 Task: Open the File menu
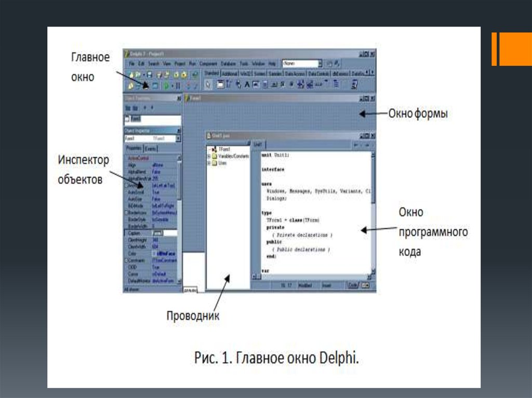point(131,63)
